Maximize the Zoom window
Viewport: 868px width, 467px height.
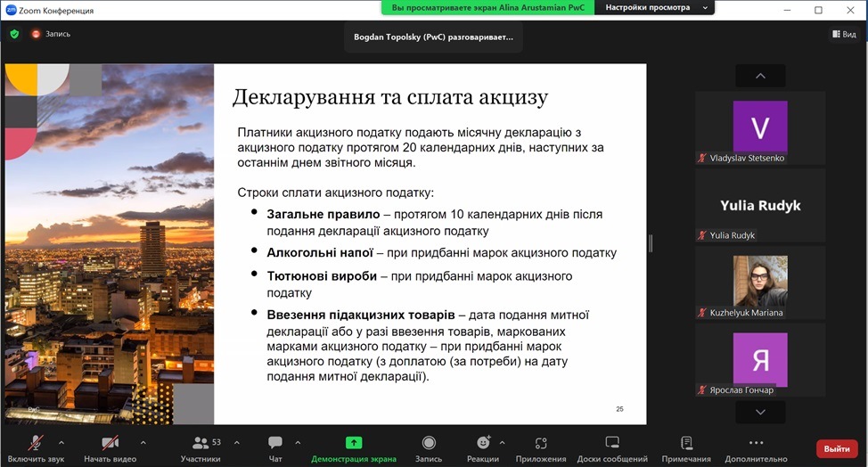[818, 10]
